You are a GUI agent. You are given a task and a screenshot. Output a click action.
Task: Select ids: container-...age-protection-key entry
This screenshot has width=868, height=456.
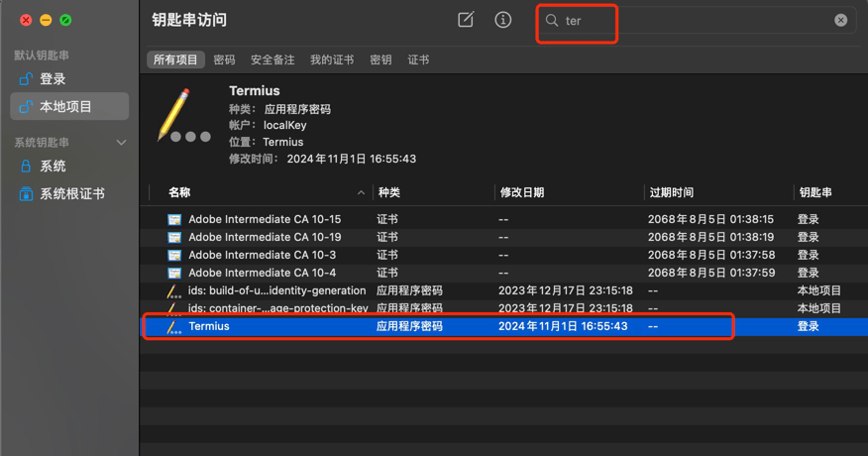tap(277, 308)
